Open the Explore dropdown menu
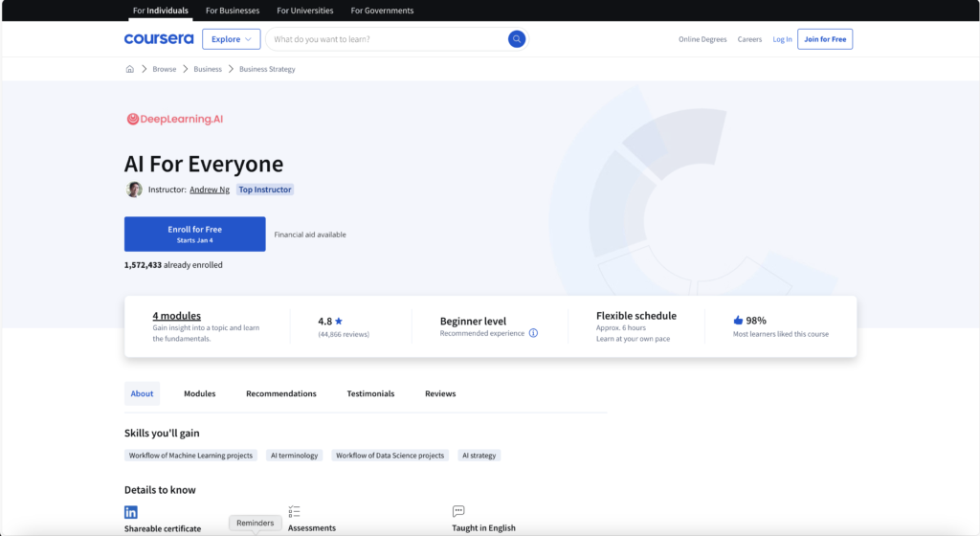The height and width of the screenshot is (536, 980). point(231,39)
